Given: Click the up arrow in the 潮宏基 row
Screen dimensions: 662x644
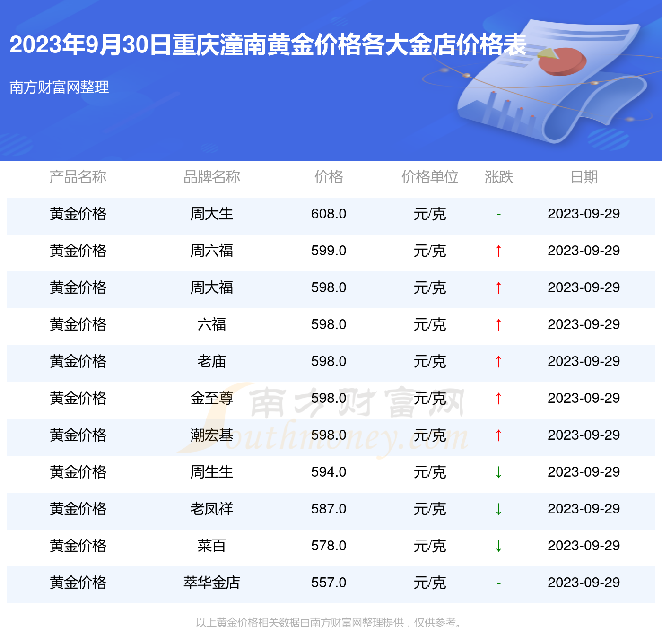Looking at the screenshot, I should (498, 435).
